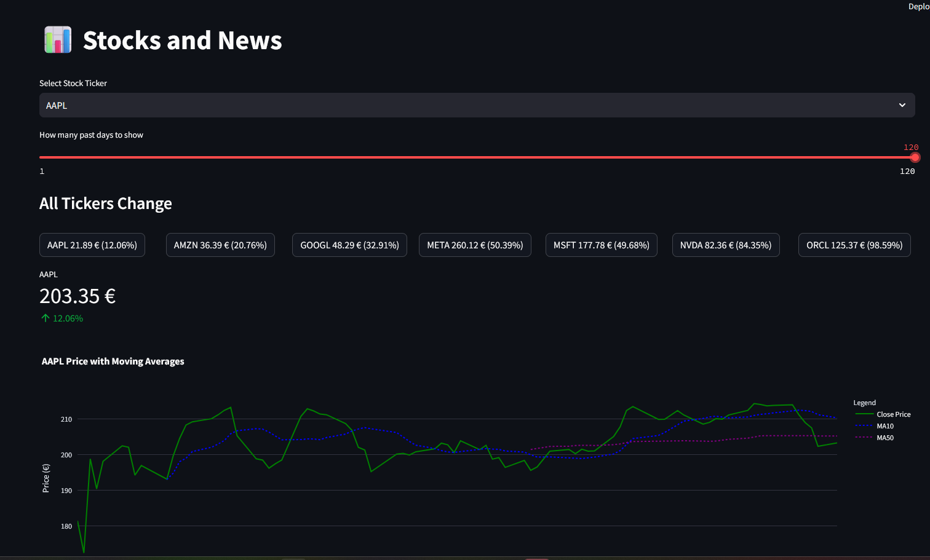The image size is (930, 560).
Task: Click the All Tickers Change heading
Action: click(106, 203)
